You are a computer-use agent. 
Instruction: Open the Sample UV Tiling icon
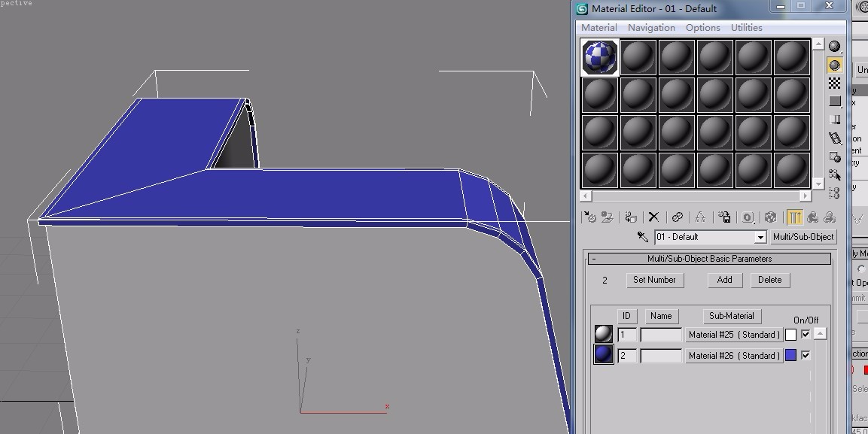835,102
